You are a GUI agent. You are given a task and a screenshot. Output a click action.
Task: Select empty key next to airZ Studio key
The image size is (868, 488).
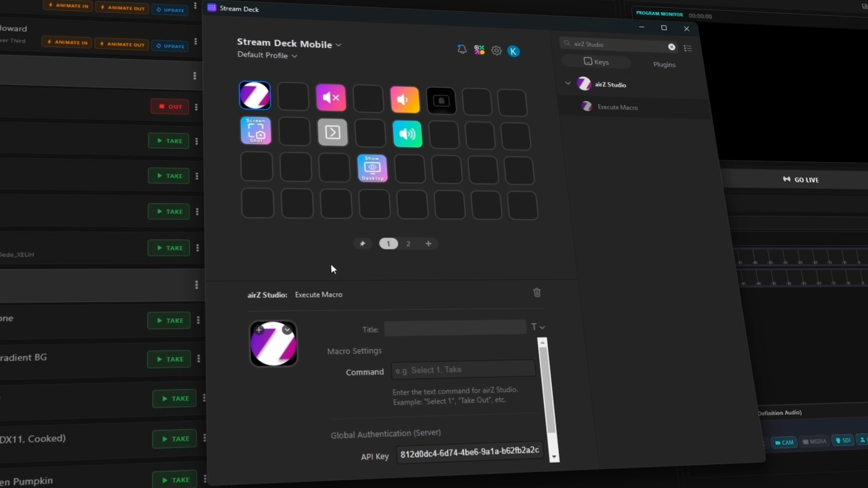click(293, 96)
